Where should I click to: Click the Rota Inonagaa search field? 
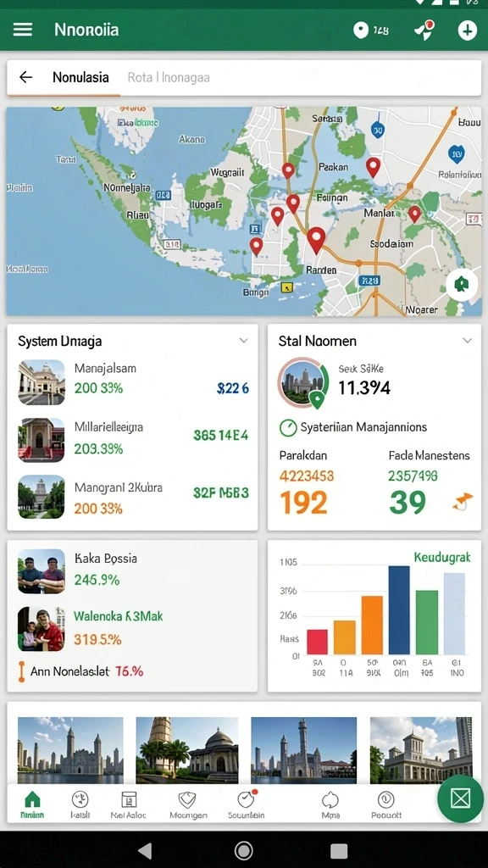pos(169,77)
